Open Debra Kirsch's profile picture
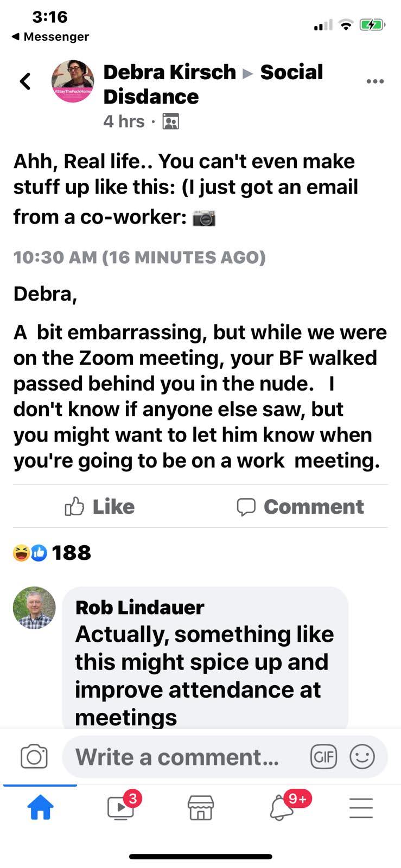Viewport: 401px width, 868px height. click(73, 81)
